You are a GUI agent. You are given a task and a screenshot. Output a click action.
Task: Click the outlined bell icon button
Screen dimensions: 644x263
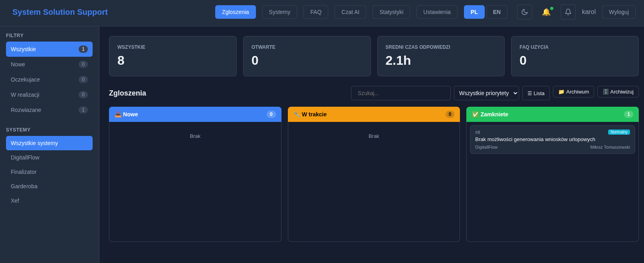point(568,12)
